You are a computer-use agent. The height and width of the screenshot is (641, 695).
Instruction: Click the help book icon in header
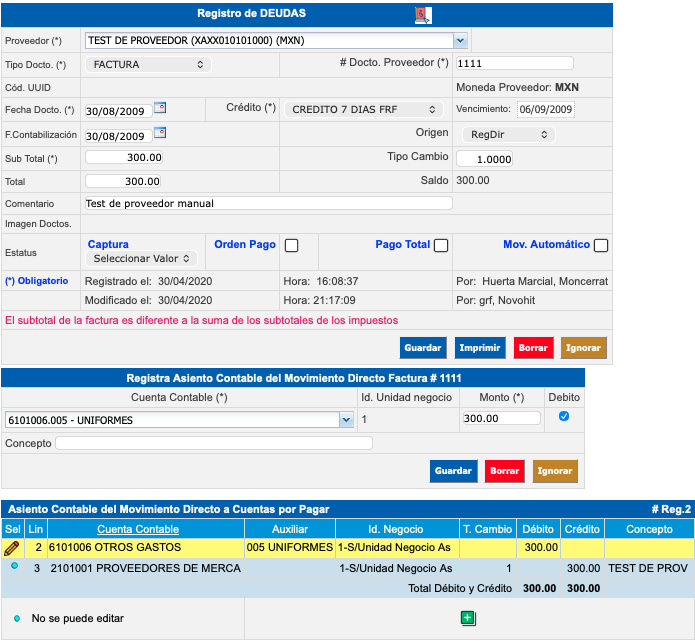422,14
